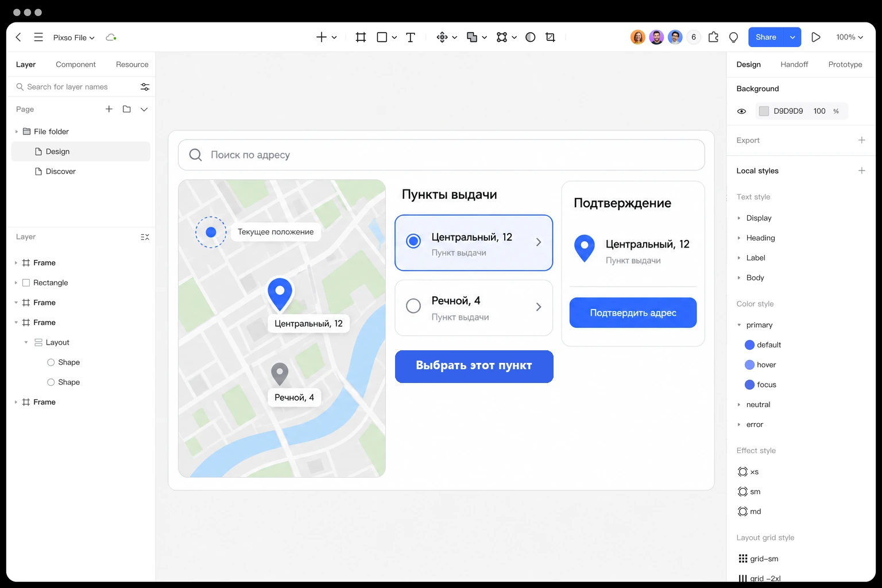Expand the Rectangle layer
The width and height of the screenshot is (882, 588).
pyautogui.click(x=16, y=283)
